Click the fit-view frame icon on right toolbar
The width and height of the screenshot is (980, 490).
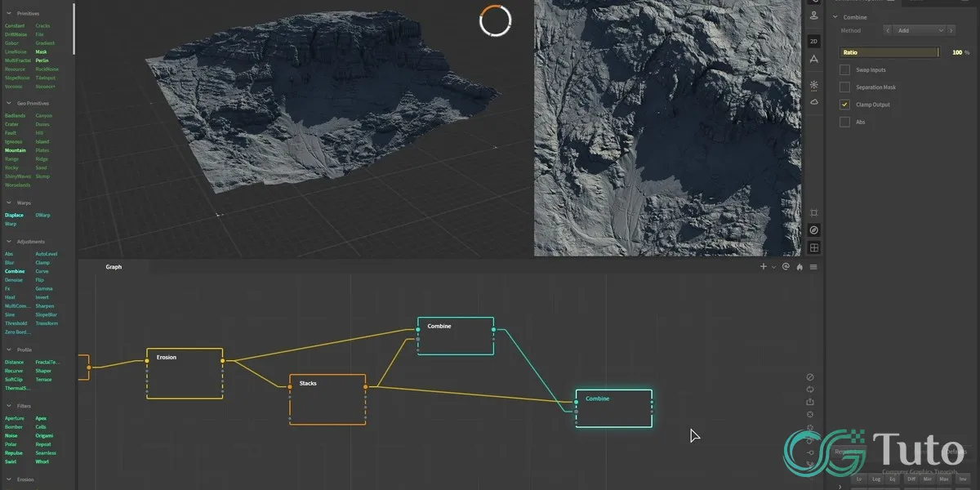pos(813,212)
